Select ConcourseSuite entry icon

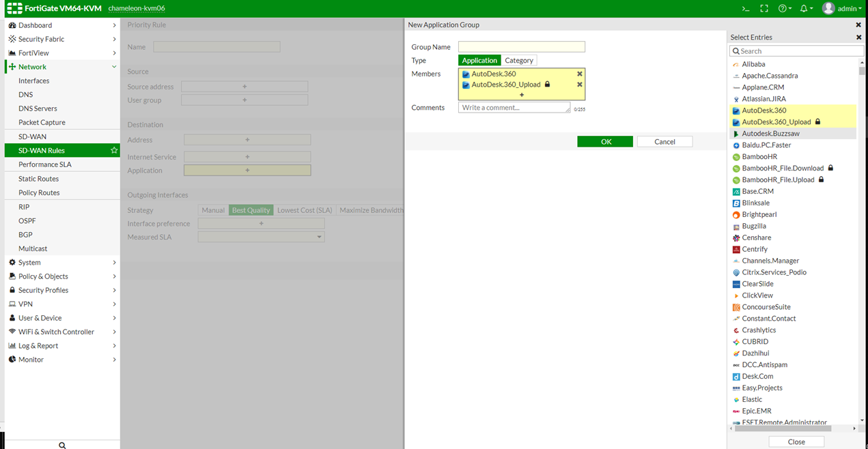click(x=736, y=307)
